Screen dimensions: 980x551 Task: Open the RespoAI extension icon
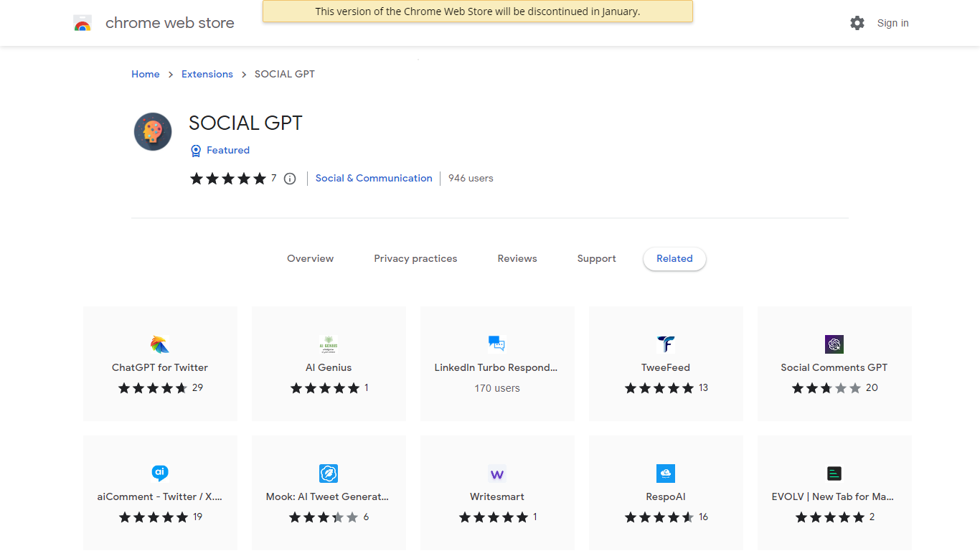pyautogui.click(x=666, y=474)
